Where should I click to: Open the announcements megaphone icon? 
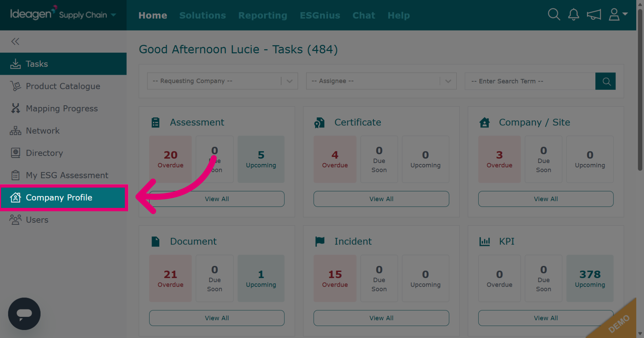(594, 15)
